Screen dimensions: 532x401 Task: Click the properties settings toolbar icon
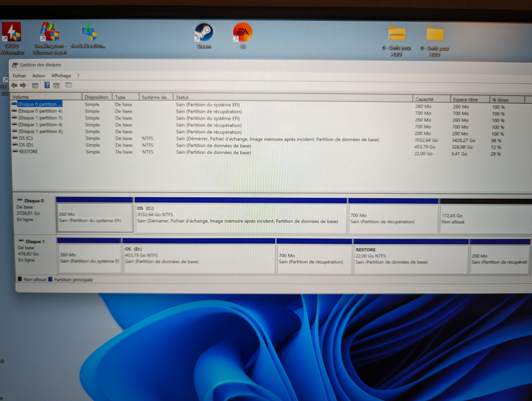click(x=69, y=85)
